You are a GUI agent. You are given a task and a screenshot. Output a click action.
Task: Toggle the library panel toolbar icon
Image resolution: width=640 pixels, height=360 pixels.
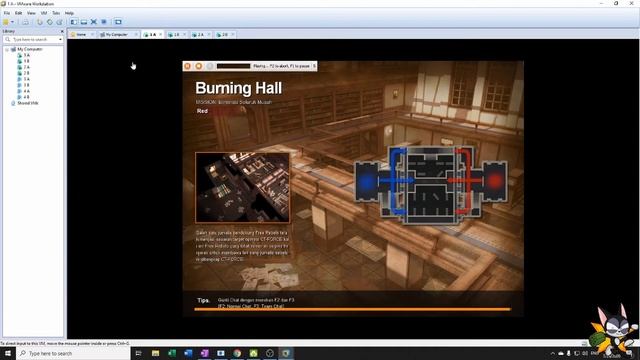[74, 22]
